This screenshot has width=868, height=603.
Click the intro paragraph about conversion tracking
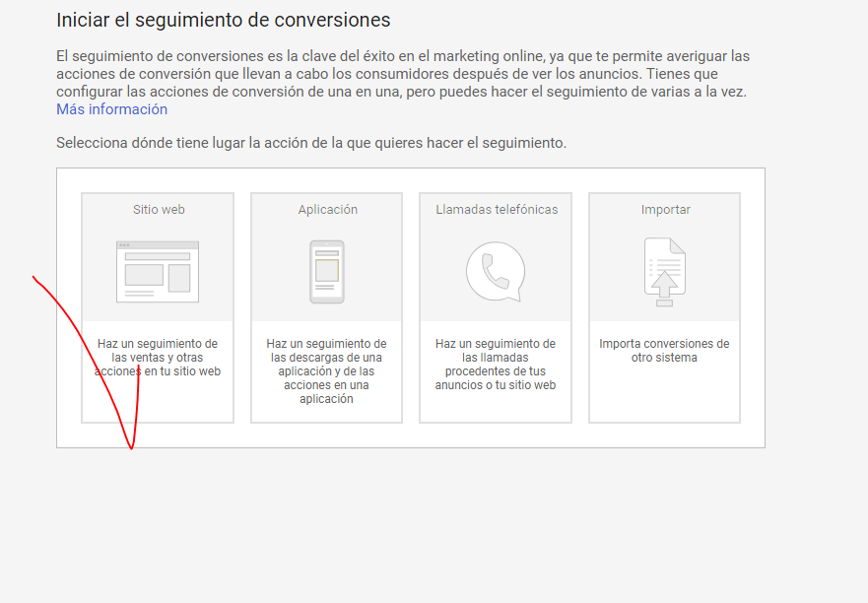click(402, 74)
